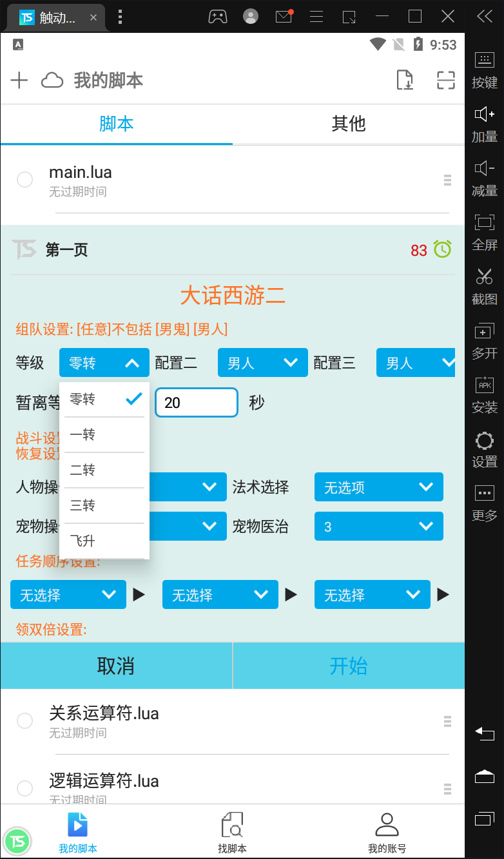Tap the plus icon to add script
Screen dimensions: 504x859
(19, 81)
